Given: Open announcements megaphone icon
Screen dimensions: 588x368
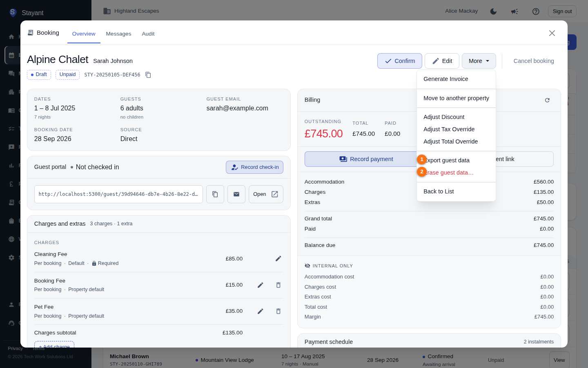Looking at the screenshot, I should click(x=514, y=11).
